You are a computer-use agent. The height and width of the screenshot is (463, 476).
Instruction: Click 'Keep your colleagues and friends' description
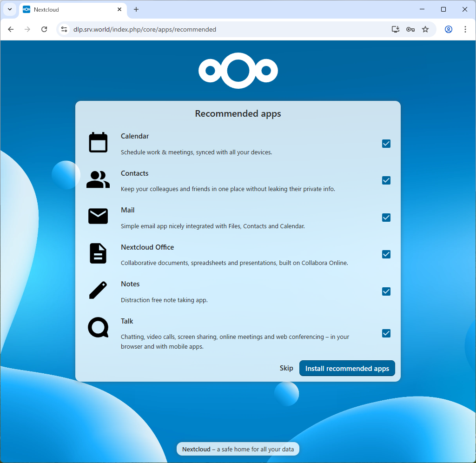point(228,189)
